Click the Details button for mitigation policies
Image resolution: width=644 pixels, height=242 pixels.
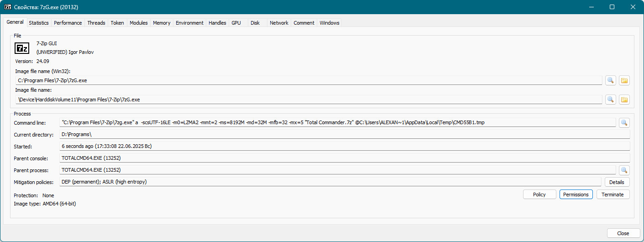[617, 182]
